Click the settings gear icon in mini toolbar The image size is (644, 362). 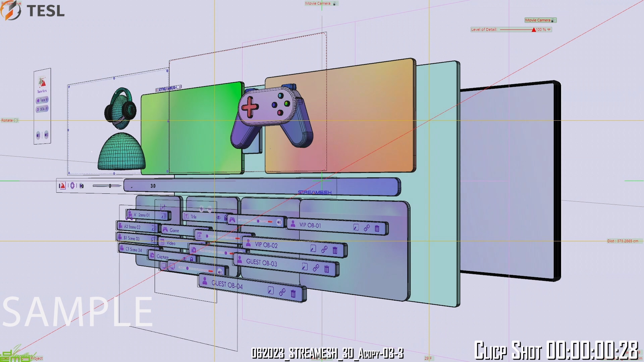[x=72, y=186]
